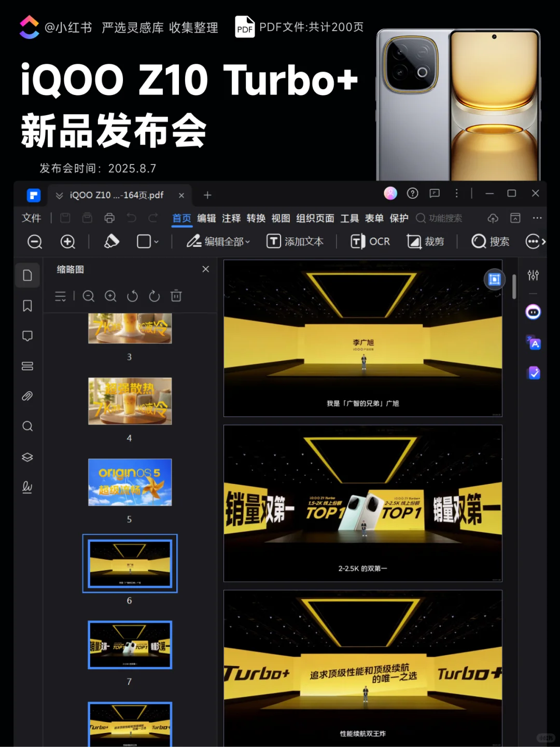The height and width of the screenshot is (747, 560).
Task: Click the 添加文本 button
Action: (295, 241)
